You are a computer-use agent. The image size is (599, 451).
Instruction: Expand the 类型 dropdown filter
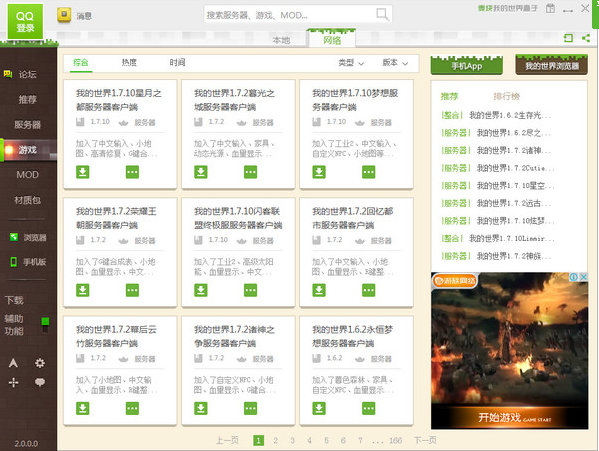point(351,63)
